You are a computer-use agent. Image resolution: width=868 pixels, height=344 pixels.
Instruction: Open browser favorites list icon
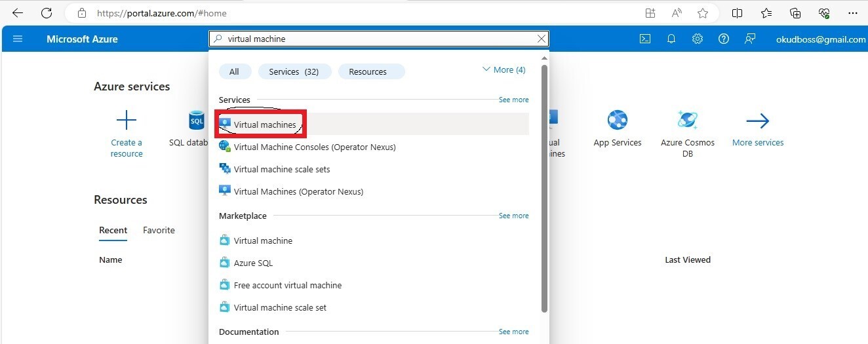tap(766, 13)
